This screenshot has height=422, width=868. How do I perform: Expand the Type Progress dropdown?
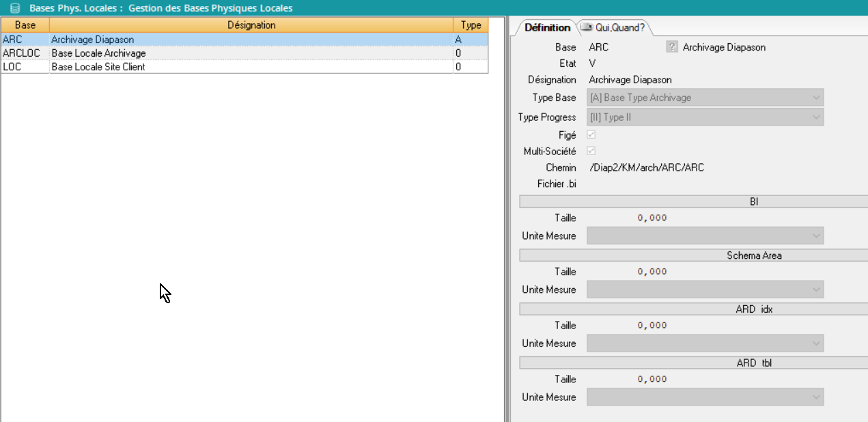(705, 117)
